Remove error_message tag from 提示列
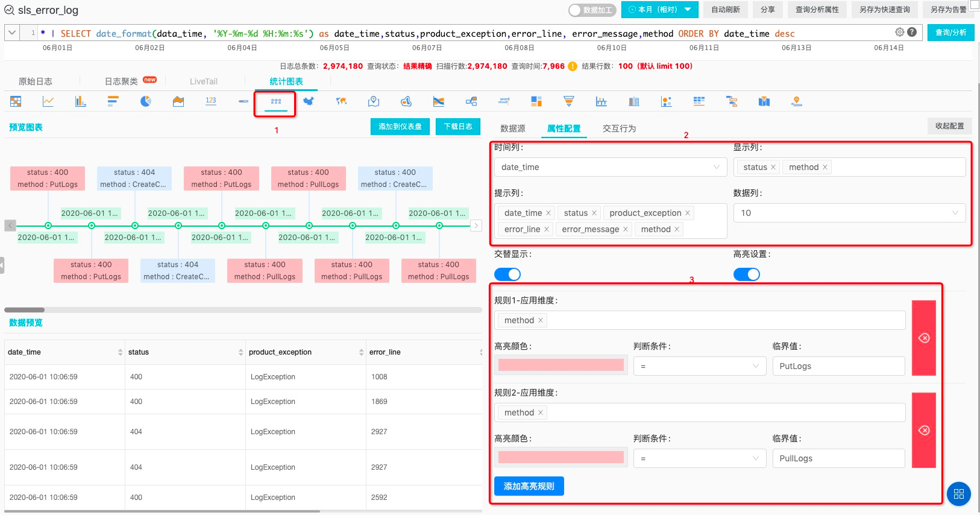The image size is (980, 515). pos(626,229)
